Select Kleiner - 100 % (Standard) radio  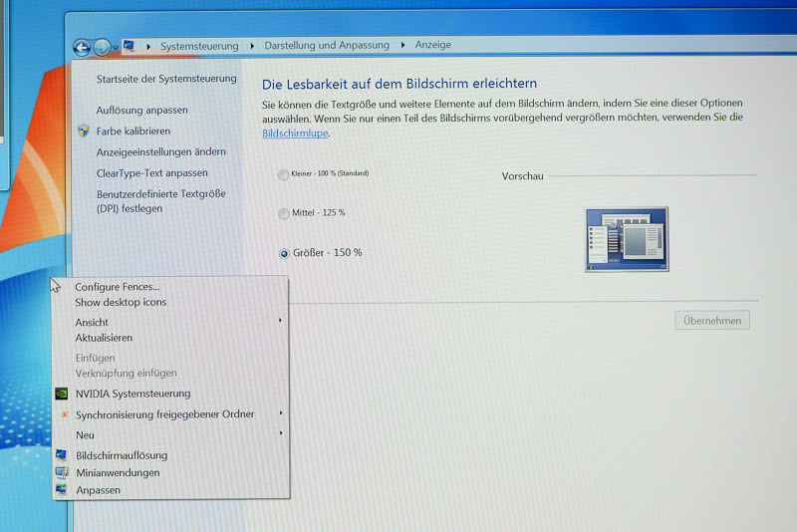pyautogui.click(x=283, y=174)
